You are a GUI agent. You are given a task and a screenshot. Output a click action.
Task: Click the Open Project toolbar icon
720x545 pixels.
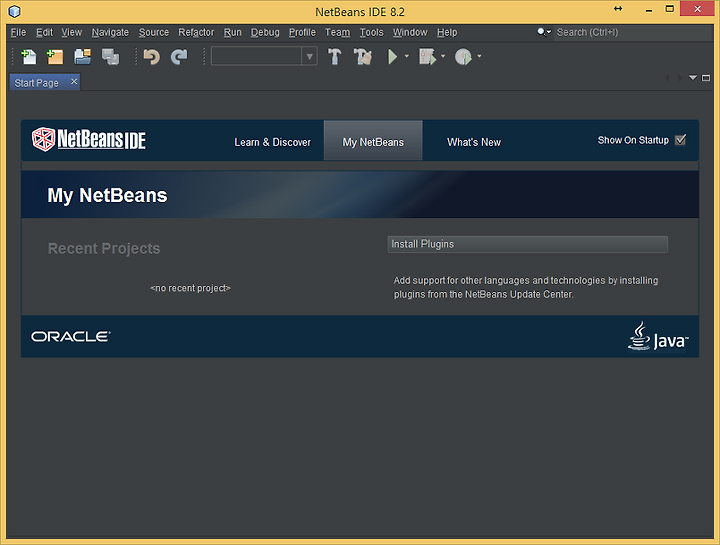pyautogui.click(x=83, y=56)
